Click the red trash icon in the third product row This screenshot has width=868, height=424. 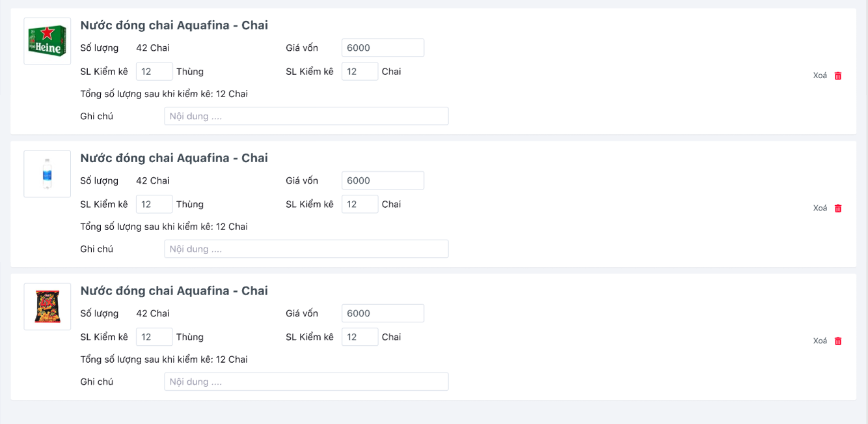(x=838, y=341)
